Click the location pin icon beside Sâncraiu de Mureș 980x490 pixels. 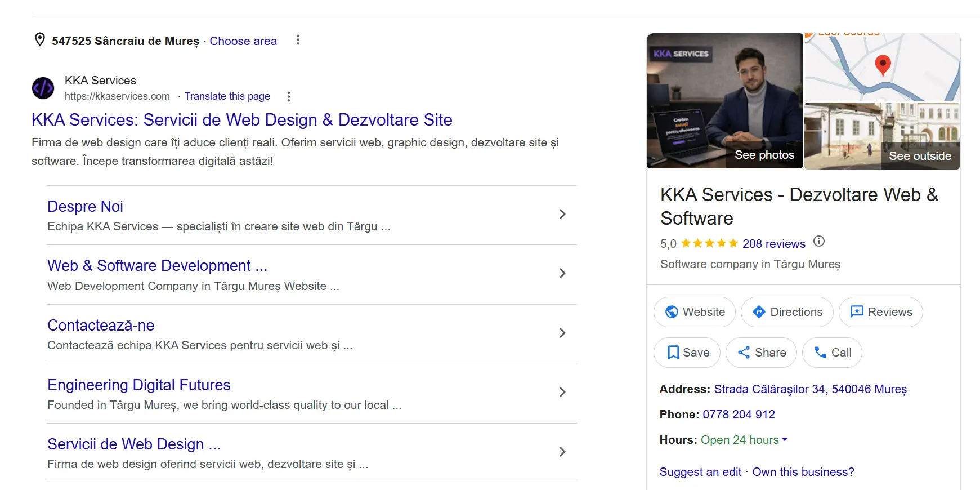pyautogui.click(x=40, y=40)
